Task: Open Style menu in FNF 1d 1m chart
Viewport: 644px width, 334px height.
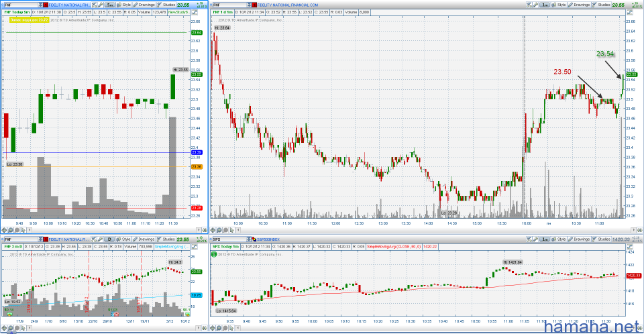Action: 559,5
